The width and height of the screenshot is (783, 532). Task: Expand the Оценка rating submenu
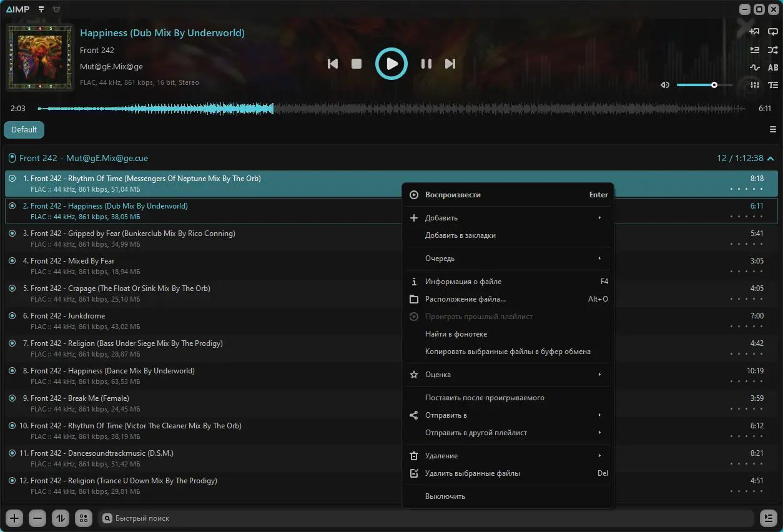point(508,375)
